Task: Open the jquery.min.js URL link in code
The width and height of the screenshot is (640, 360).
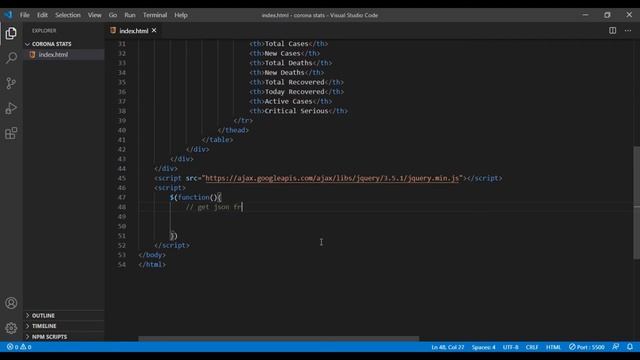Action: click(332, 178)
